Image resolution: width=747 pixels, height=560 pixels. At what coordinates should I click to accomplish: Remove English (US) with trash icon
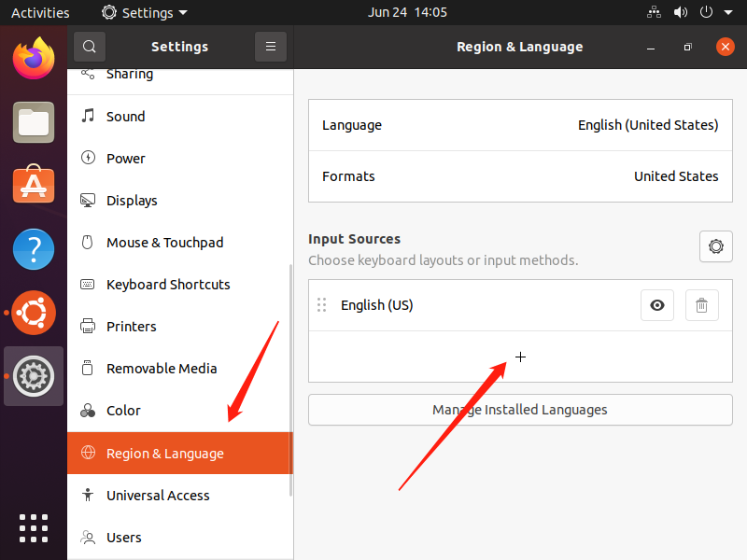coord(701,305)
